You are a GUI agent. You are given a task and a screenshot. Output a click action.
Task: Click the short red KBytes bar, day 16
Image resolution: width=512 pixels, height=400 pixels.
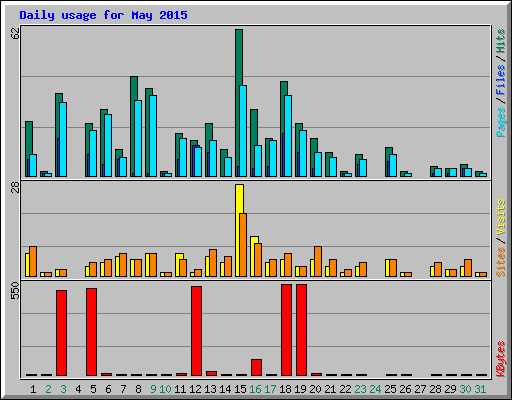[256, 367]
